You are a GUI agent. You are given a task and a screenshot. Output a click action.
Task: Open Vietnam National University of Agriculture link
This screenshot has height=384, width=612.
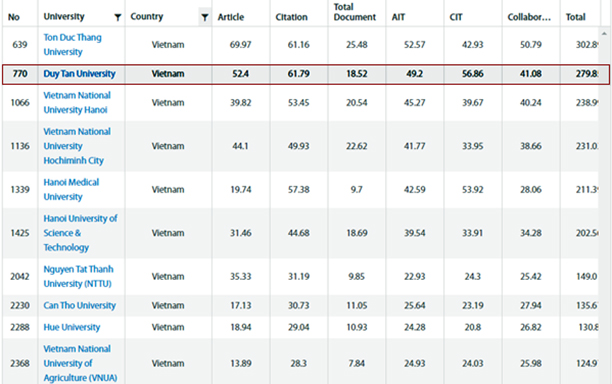coord(80,363)
